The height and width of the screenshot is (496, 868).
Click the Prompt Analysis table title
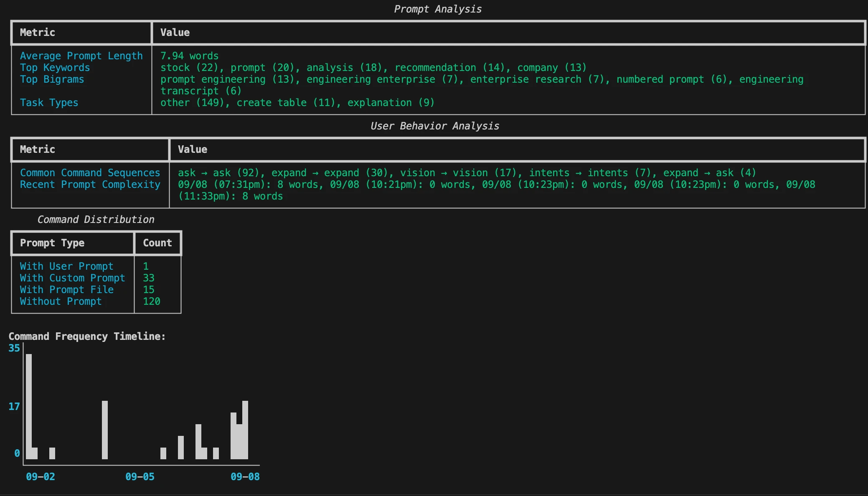coord(437,9)
